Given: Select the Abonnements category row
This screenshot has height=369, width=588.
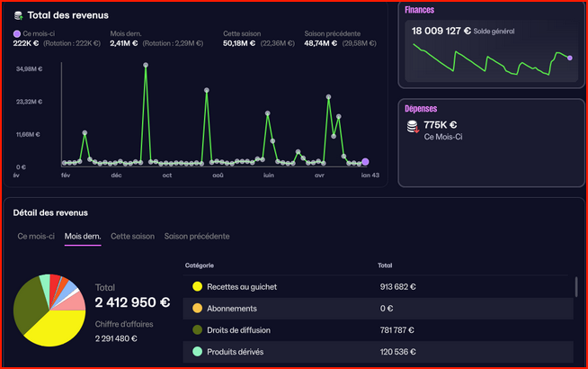Looking at the screenshot, I should 378,308.
